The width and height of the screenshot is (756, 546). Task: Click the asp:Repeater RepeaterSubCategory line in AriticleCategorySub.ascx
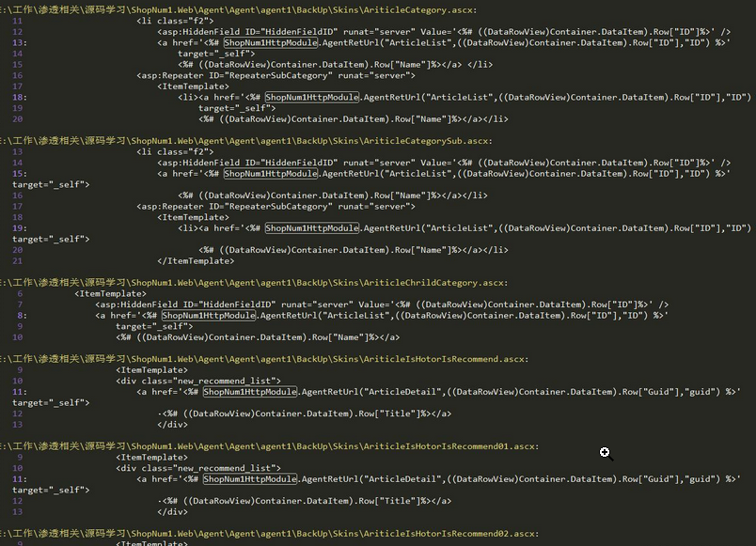pyautogui.click(x=276, y=206)
